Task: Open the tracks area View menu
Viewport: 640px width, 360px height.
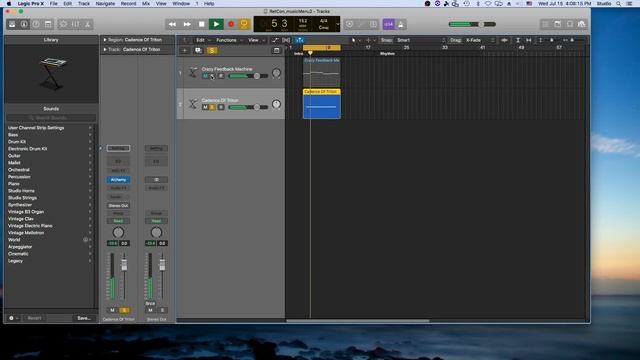Action: (255, 40)
